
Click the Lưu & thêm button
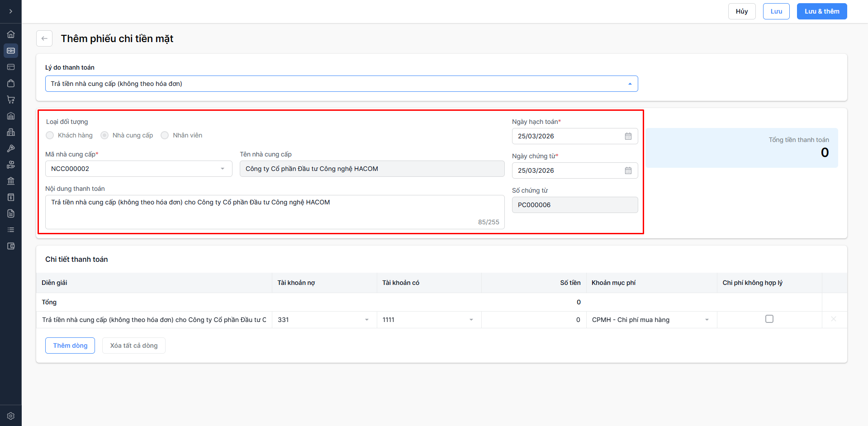[x=821, y=11]
